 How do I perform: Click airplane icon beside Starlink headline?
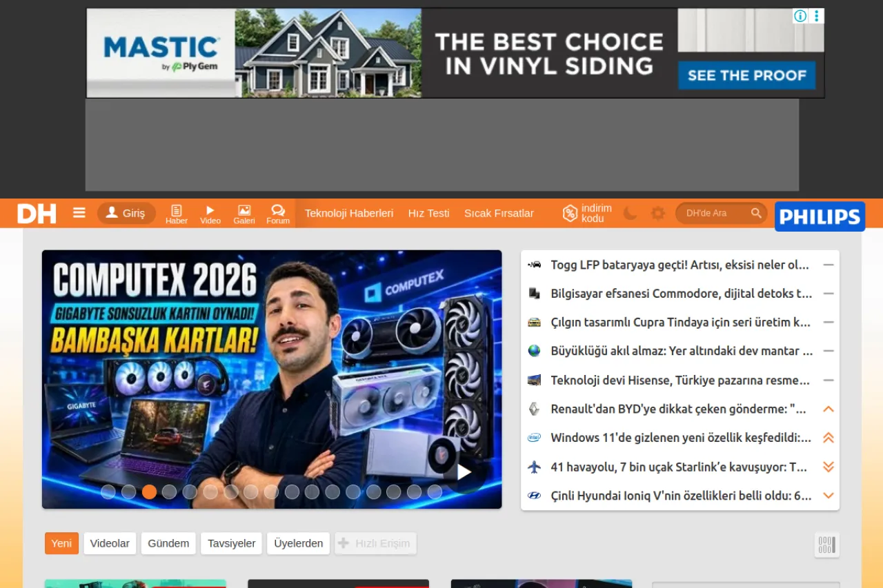coord(534,467)
